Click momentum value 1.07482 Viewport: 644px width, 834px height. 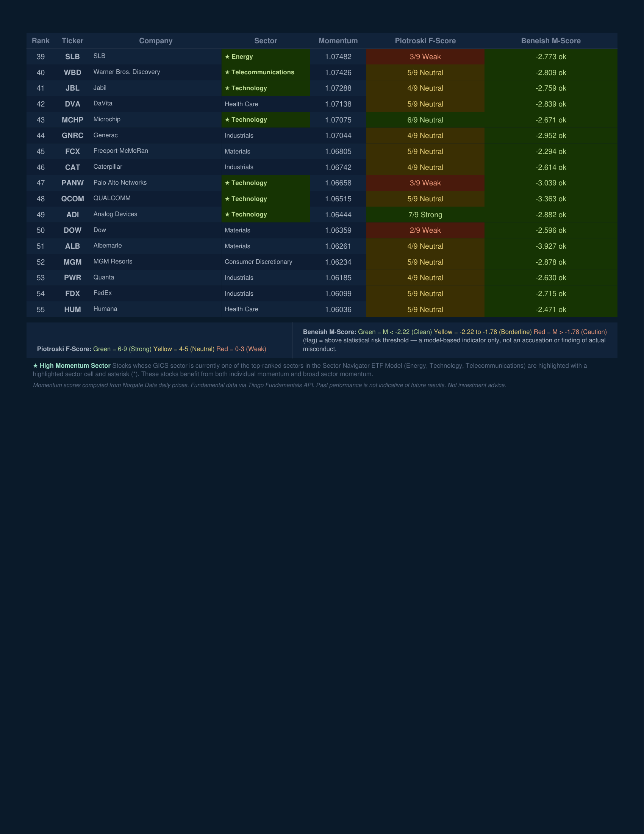pyautogui.click(x=338, y=56)
